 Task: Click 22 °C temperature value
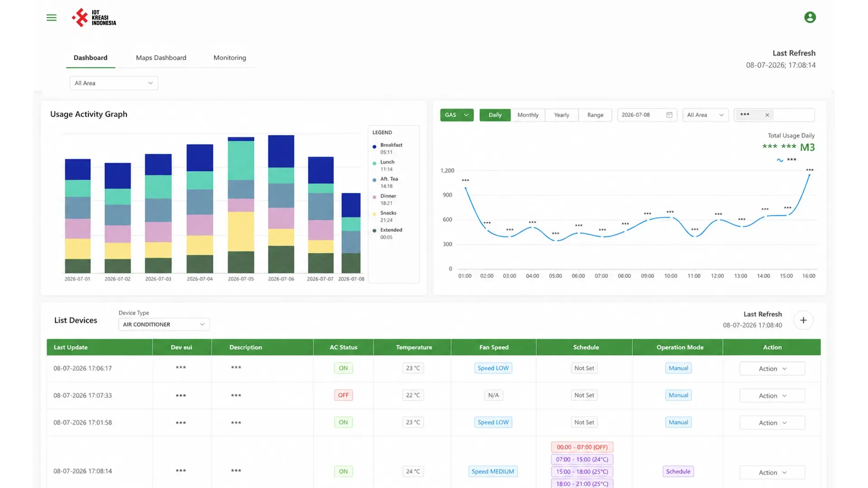(x=413, y=395)
